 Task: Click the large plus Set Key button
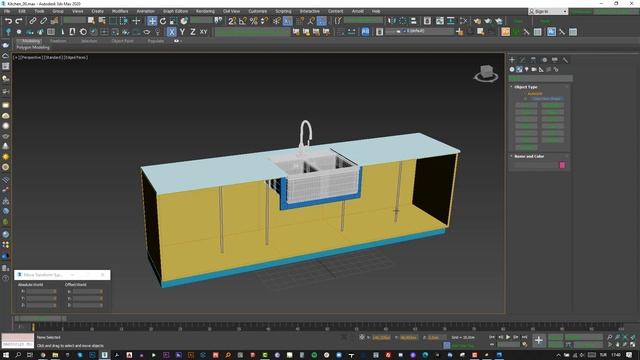tap(539, 340)
